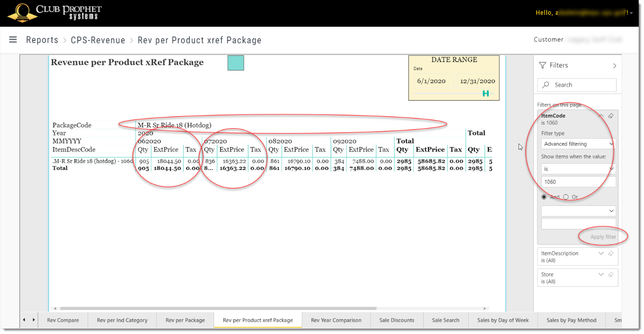Click the date range slider handle

pos(486,94)
